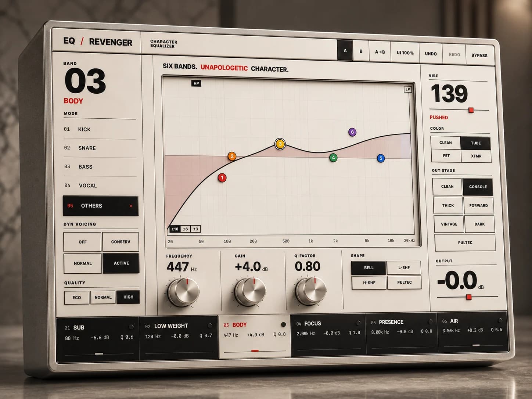Choose the 02 Snare mode

(100, 148)
